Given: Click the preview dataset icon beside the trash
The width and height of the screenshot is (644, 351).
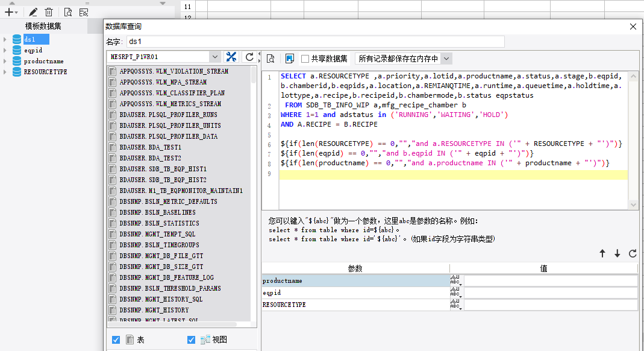Looking at the screenshot, I should click(x=67, y=12).
